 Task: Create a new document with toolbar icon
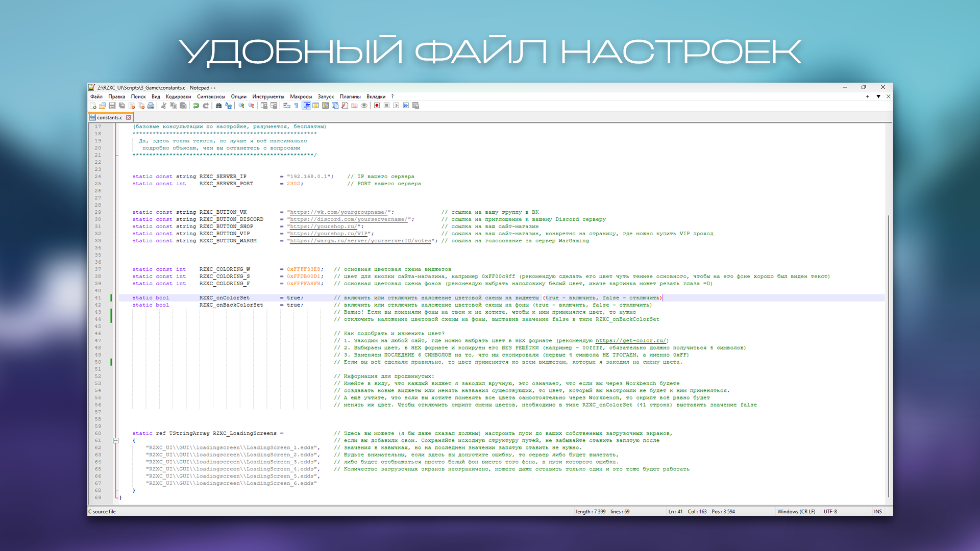point(93,106)
